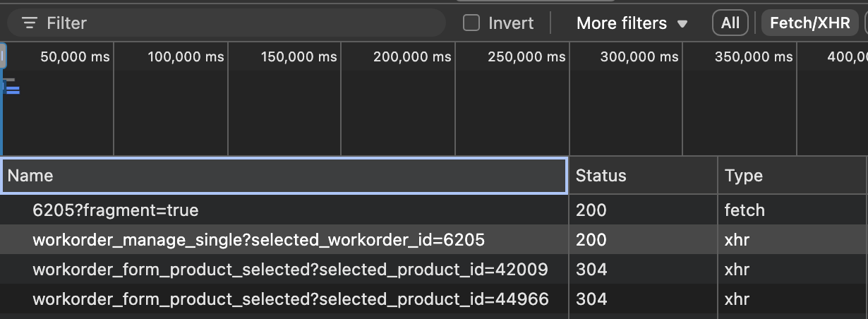Screen dimensions: 868x319
Task: Select the request with selected_product_id=44966
Action: (290, 299)
